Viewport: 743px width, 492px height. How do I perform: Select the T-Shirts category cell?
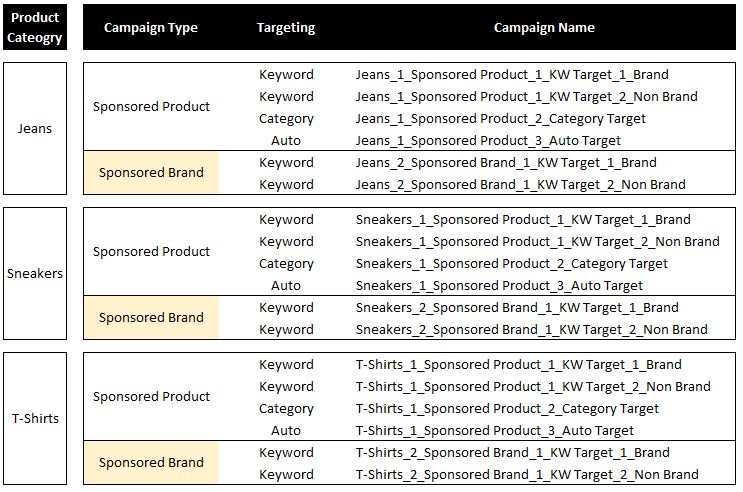35,418
